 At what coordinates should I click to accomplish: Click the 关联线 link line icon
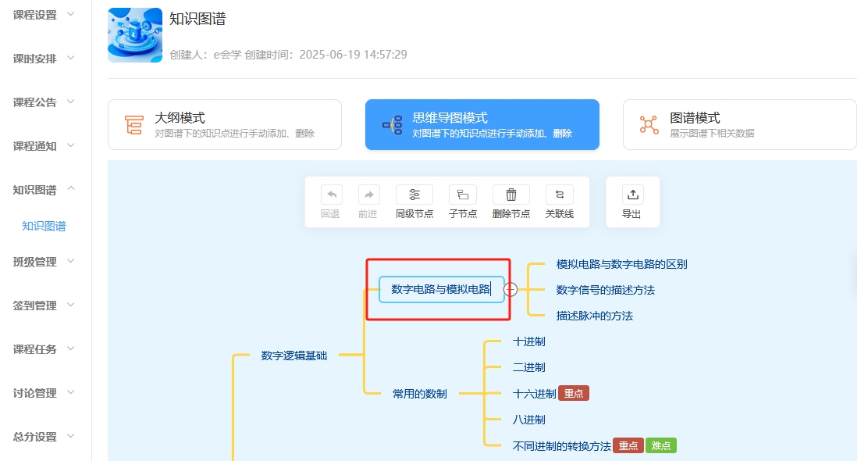[559, 195]
